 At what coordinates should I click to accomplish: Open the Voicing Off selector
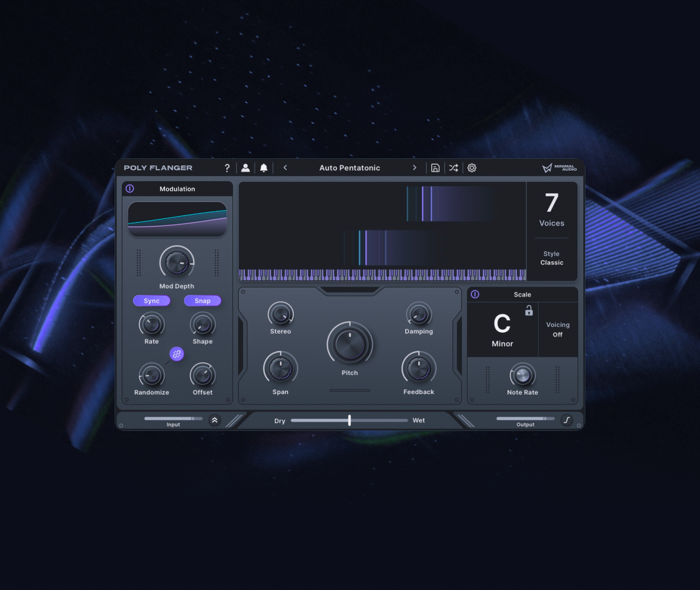[558, 329]
